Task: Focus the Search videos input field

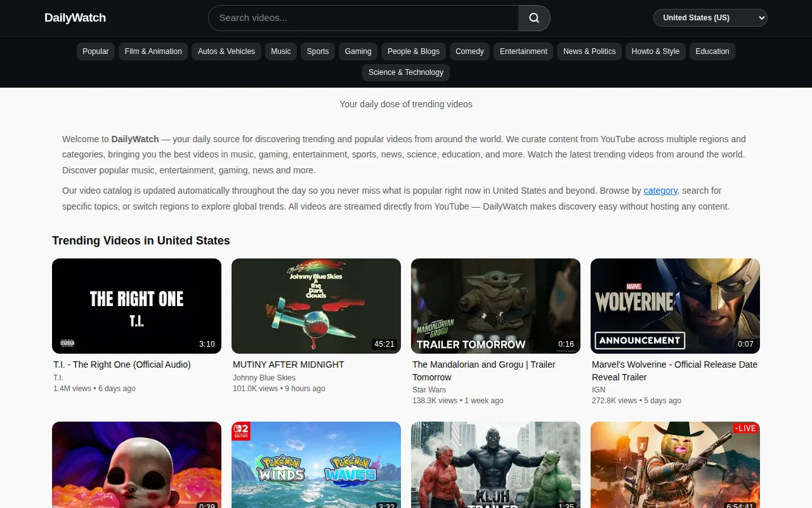Action: coord(363,18)
